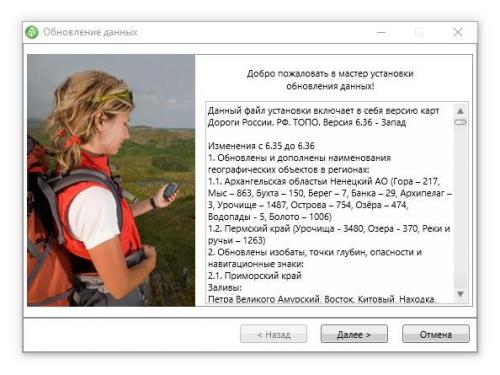Click the changelog scrollbar thumb

[x=460, y=122]
